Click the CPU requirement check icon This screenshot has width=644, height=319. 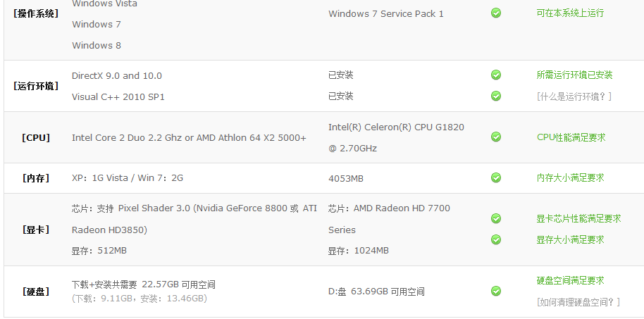(x=496, y=137)
